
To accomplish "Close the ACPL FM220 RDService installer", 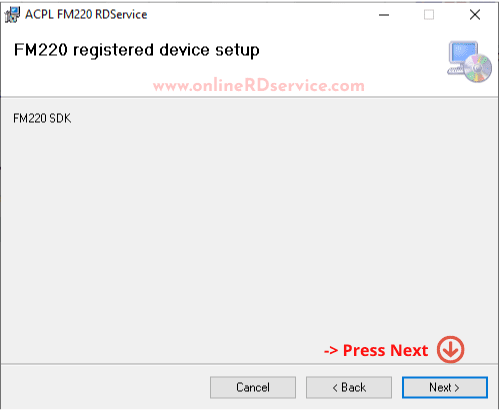I will click(475, 15).
